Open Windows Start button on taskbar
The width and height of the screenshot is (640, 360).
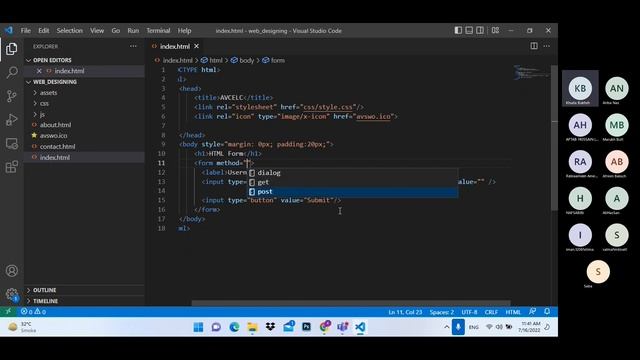(x=198, y=327)
